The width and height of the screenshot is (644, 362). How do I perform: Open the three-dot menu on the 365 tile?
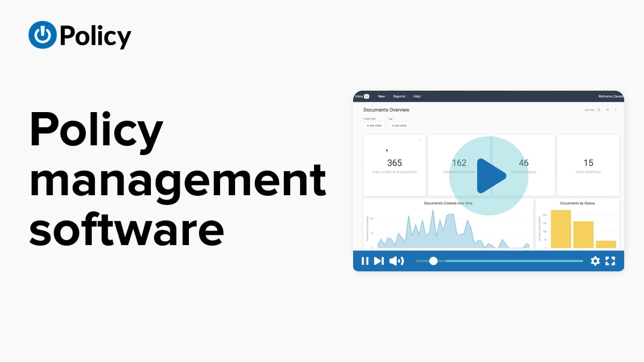click(420, 139)
